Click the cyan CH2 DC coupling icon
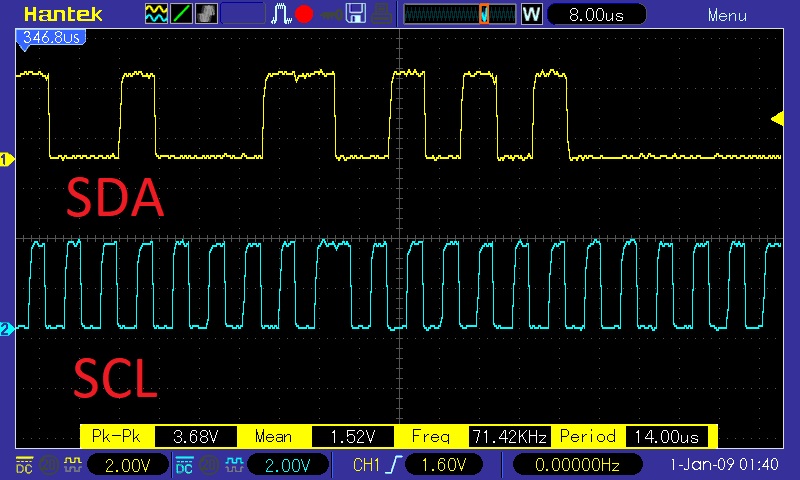Screen dimensions: 800x480 184,465
